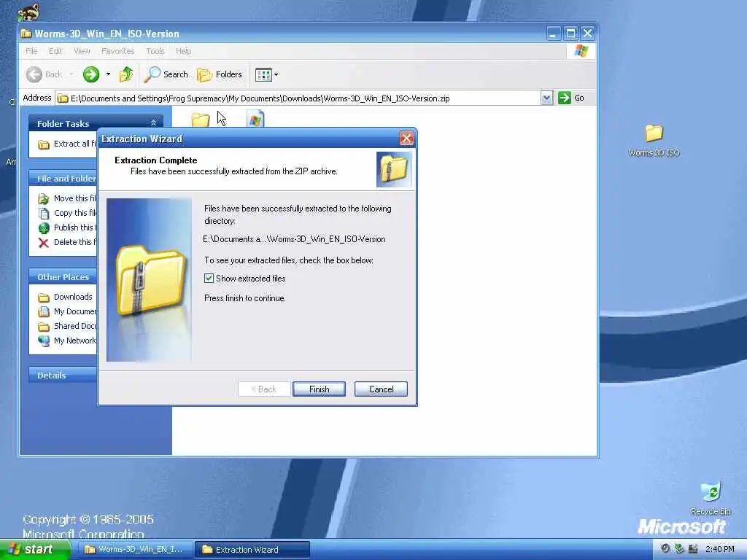747x560 pixels.
Task: Click Publish this file to Web
Action: [x=75, y=227]
